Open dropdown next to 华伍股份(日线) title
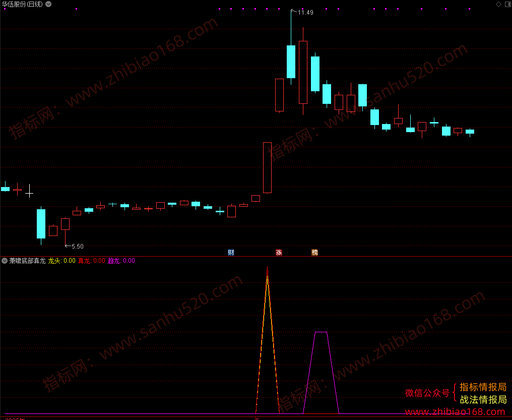This screenshot has width=512, height=420. [x=48, y=4]
